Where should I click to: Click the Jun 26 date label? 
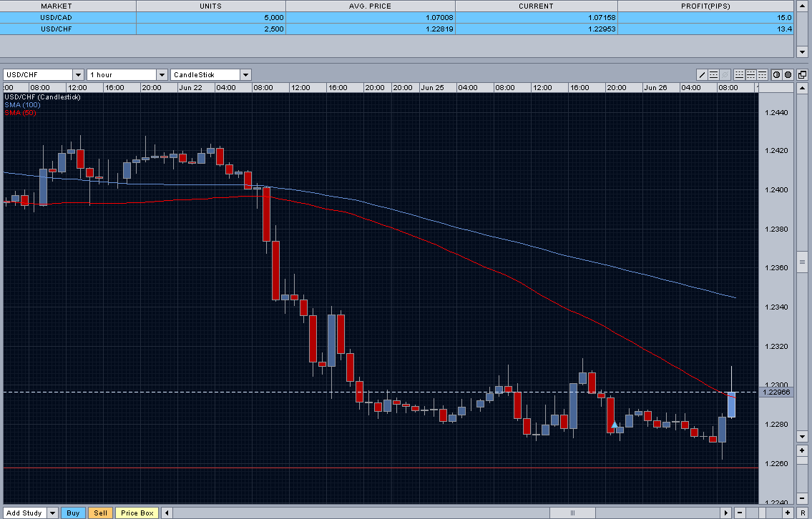click(655, 87)
